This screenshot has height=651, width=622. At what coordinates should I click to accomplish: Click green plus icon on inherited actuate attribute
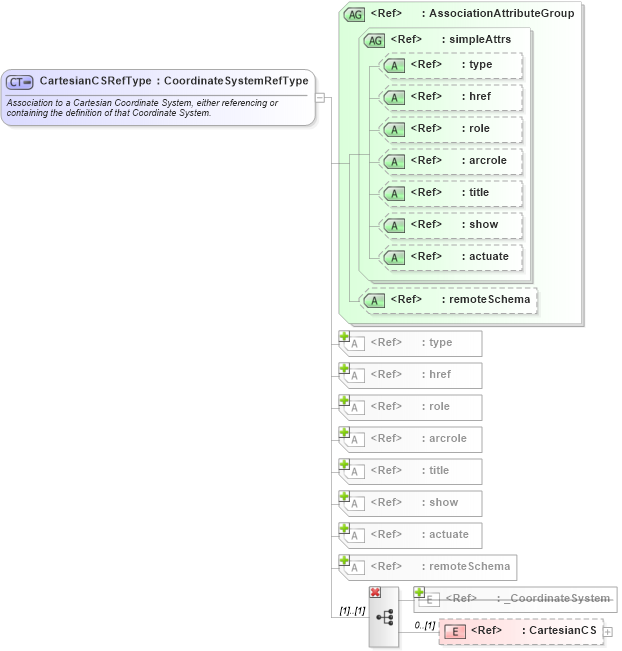tap(344, 528)
